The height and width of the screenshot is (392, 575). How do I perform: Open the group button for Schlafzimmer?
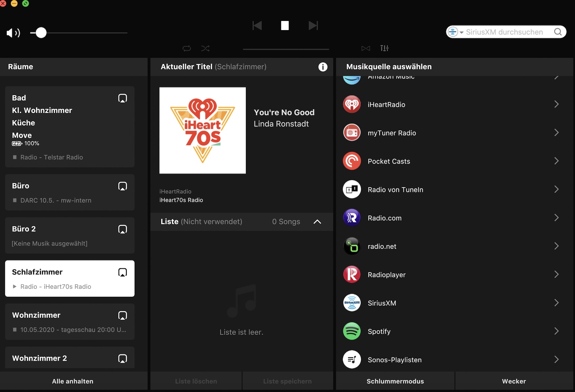point(123,272)
